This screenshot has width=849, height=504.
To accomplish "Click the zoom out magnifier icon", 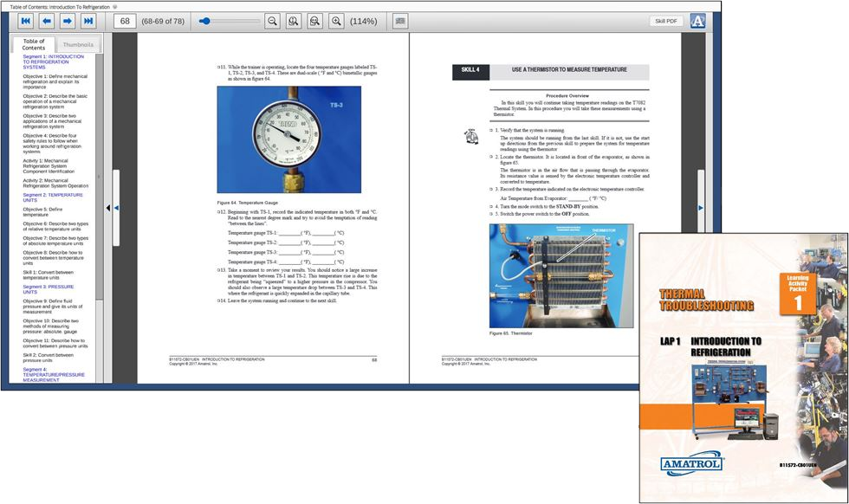I will [x=272, y=21].
